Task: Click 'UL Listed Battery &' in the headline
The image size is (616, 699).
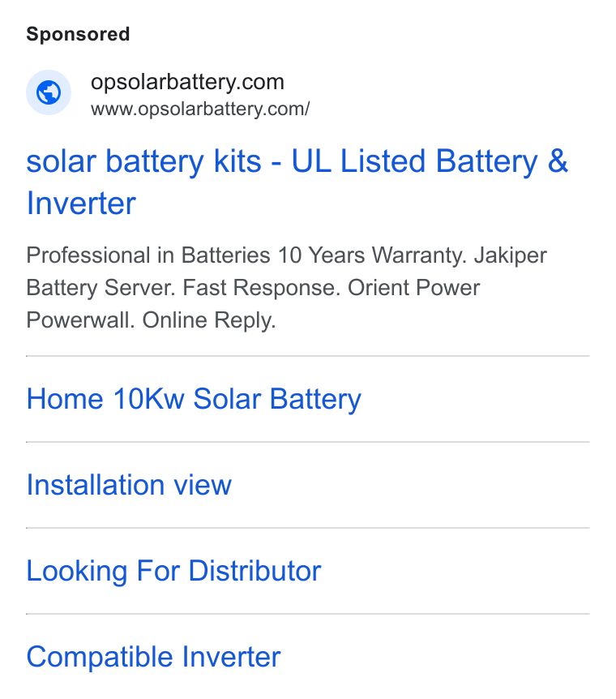Action: tap(430, 161)
